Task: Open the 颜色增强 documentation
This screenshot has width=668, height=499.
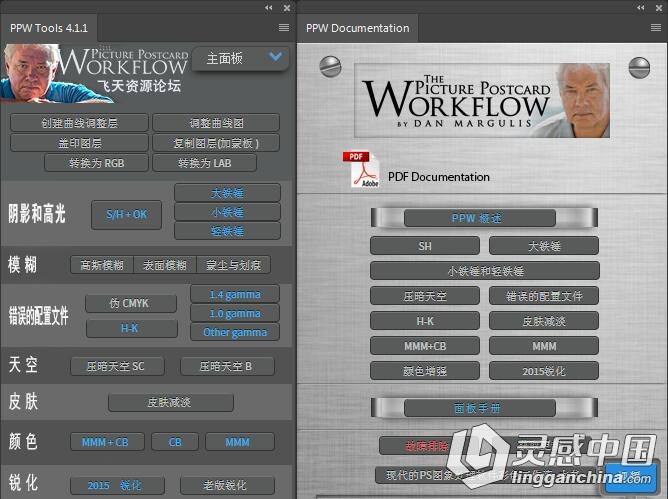Action: pyautogui.click(x=425, y=371)
